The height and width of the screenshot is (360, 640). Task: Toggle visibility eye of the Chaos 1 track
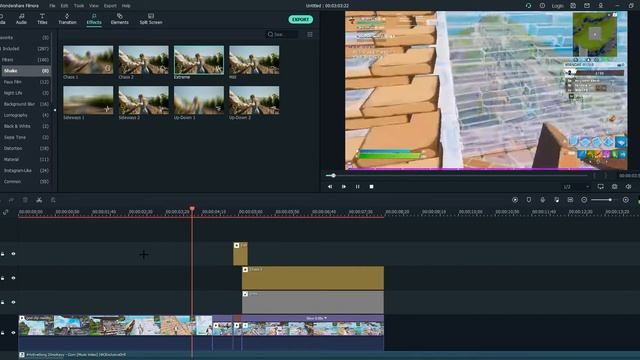pyautogui.click(x=13, y=278)
